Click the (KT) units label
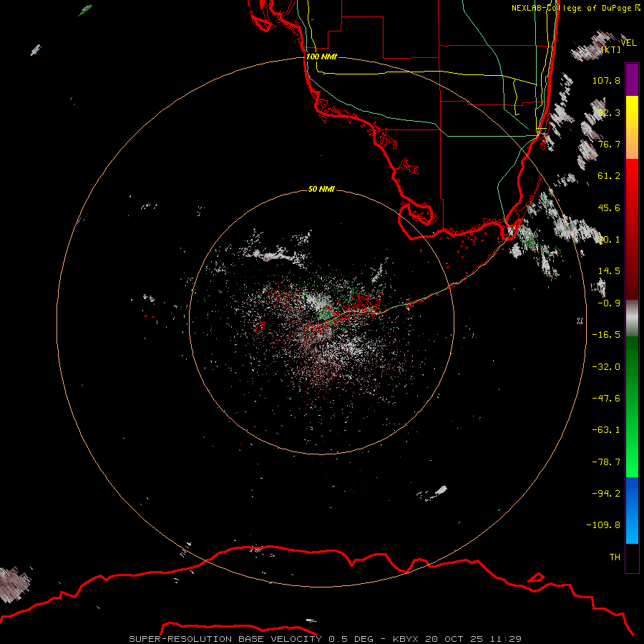 point(611,49)
